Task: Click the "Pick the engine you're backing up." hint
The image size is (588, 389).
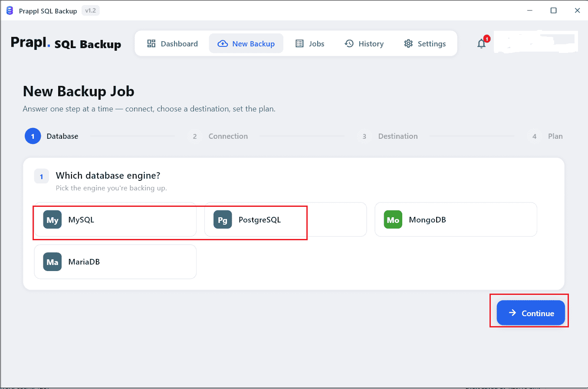Action: pyautogui.click(x=112, y=188)
